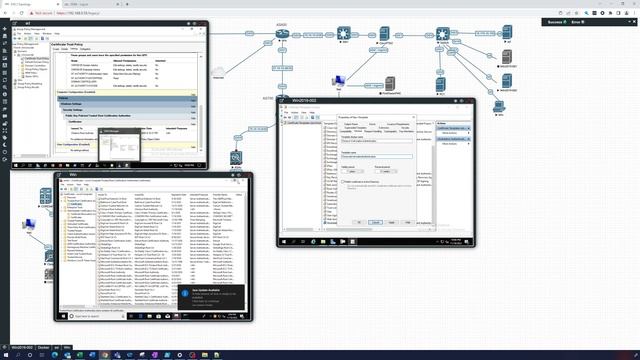Image resolution: width=640 pixels, height=360 pixels.
Task: Click Start button in the Win window
Action: [63, 316]
